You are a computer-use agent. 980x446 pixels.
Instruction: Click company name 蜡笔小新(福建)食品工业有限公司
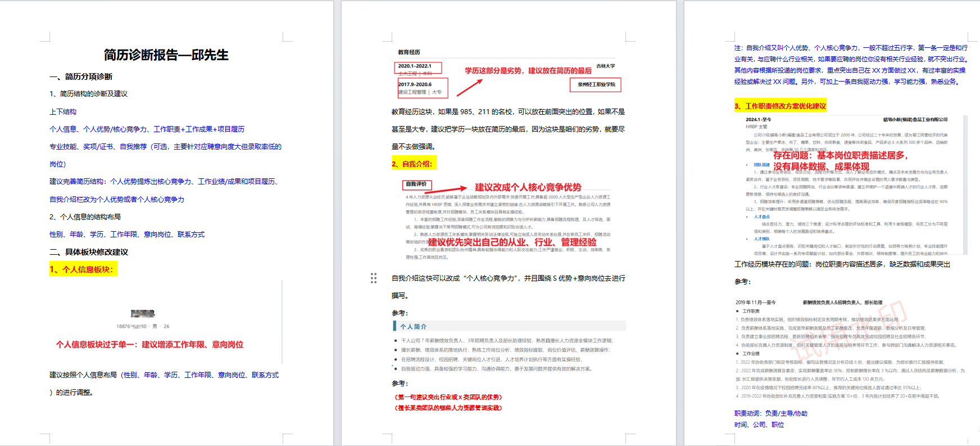click(x=915, y=120)
